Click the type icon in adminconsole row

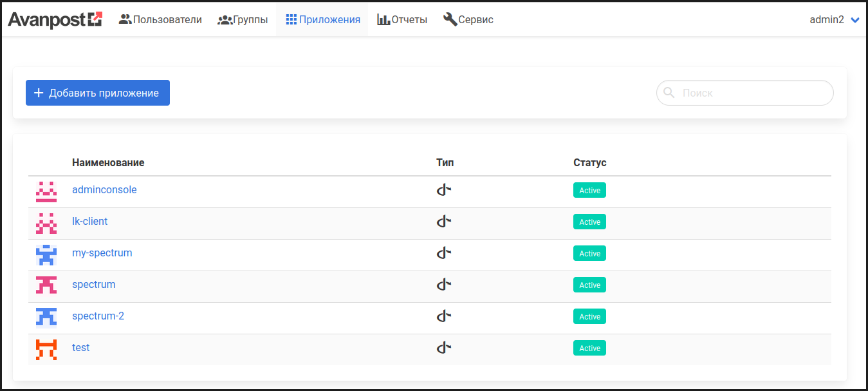pyautogui.click(x=443, y=190)
